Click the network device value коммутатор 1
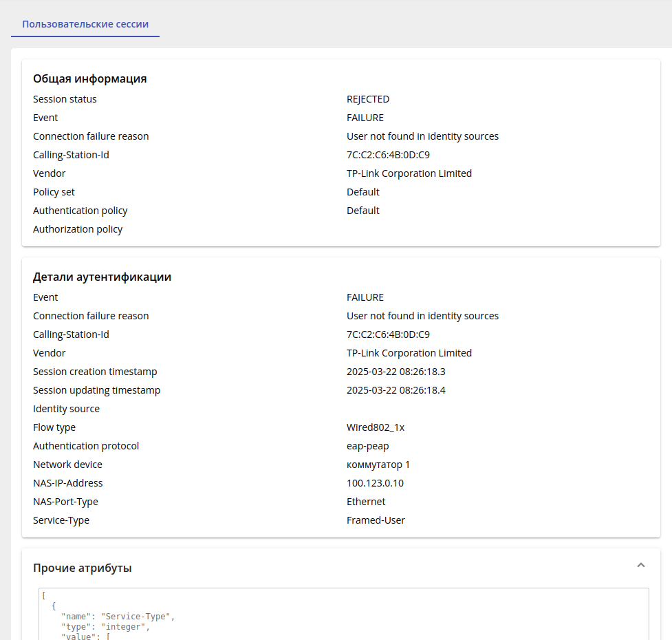 click(x=378, y=465)
